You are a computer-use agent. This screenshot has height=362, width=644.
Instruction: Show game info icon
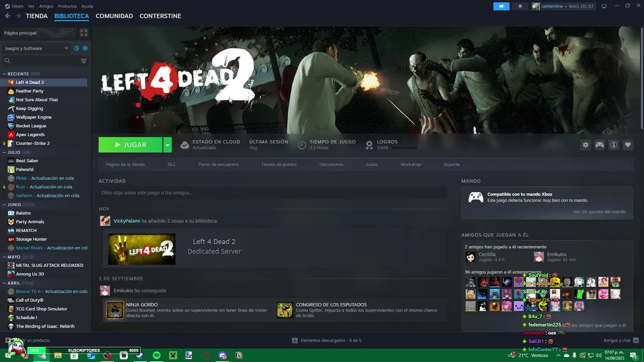pos(614,145)
